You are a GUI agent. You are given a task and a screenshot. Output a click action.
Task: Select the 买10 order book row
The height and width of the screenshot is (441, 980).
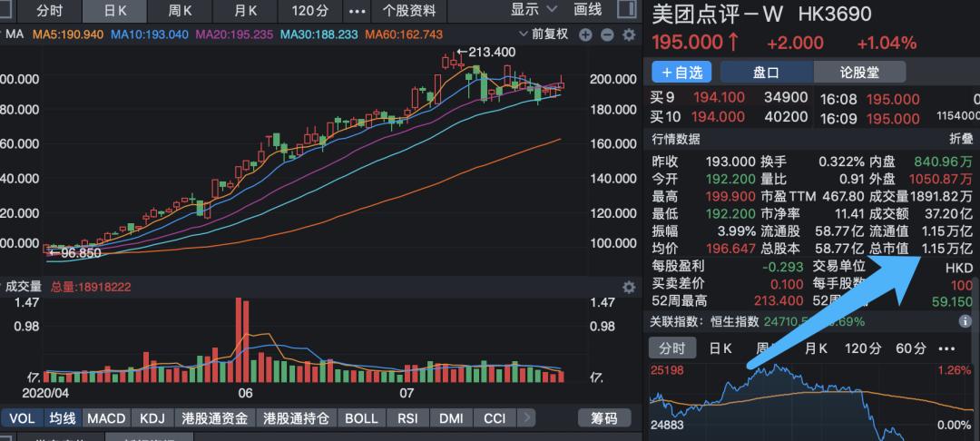[x=730, y=117]
